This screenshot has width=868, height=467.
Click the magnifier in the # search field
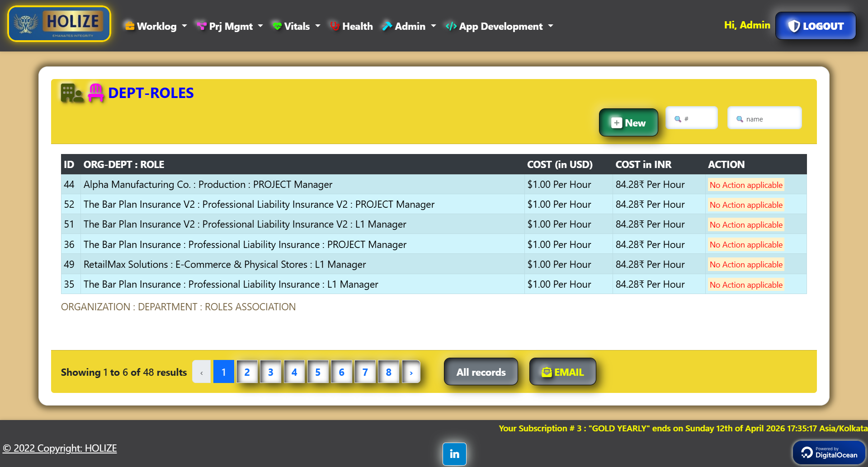[x=678, y=119]
